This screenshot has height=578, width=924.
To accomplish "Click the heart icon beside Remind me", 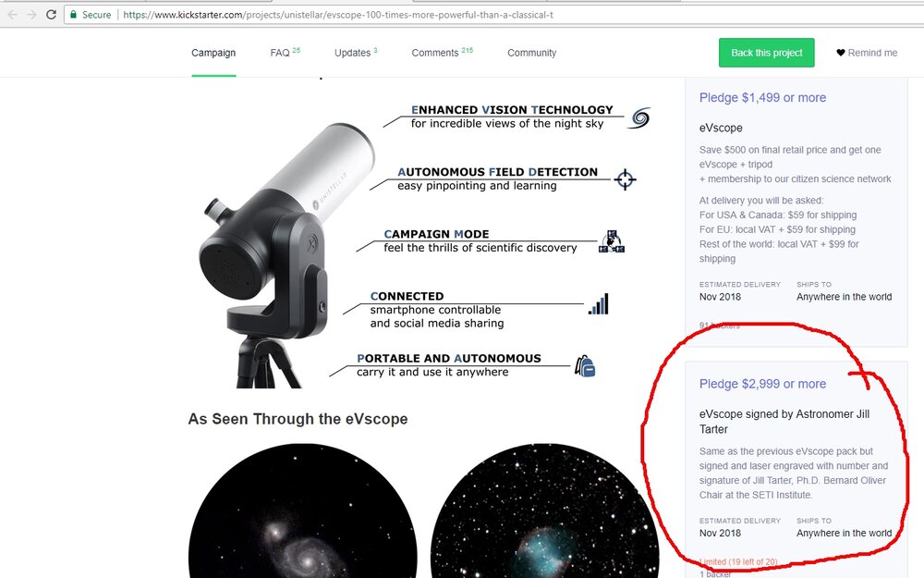I will [841, 53].
